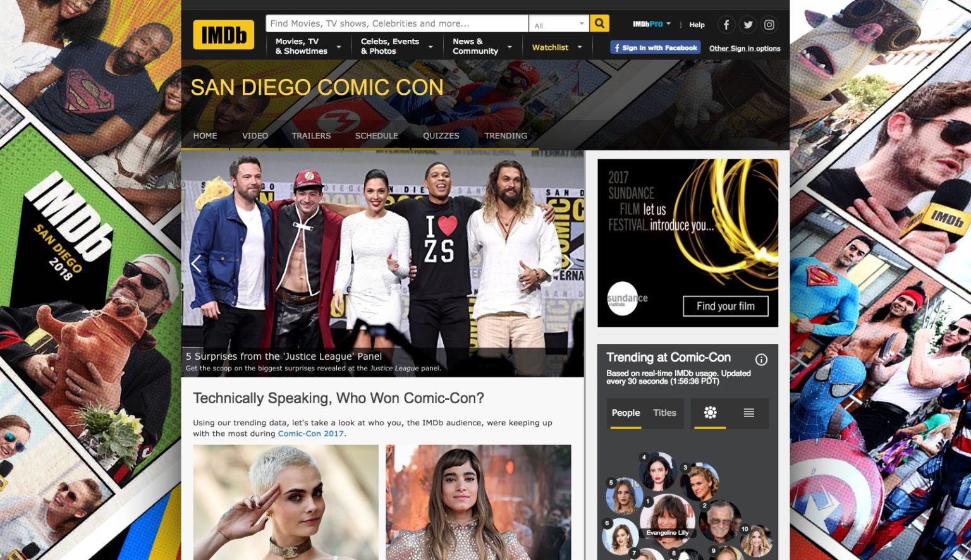The width and height of the screenshot is (971, 560).
Task: Select trending bubble ranked number 3
Action: tap(700, 482)
